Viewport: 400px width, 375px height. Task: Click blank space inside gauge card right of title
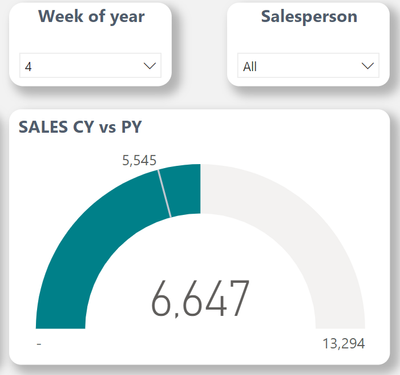point(267,127)
